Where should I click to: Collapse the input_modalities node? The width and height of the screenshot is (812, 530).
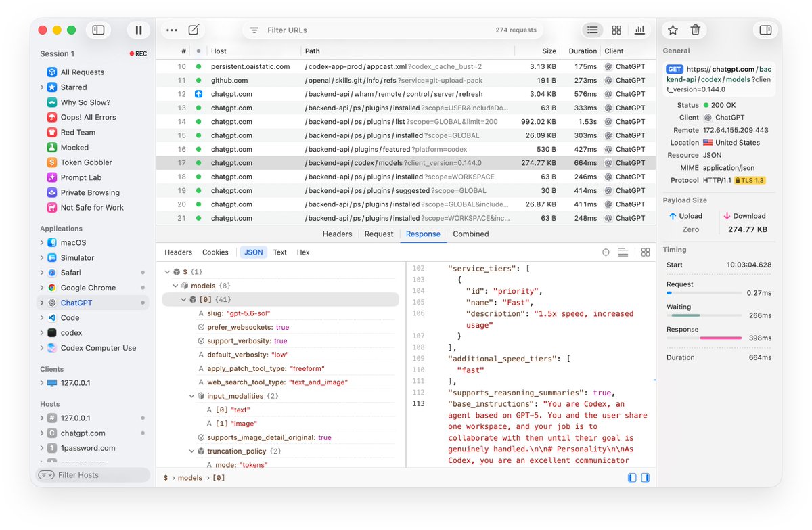pos(192,396)
